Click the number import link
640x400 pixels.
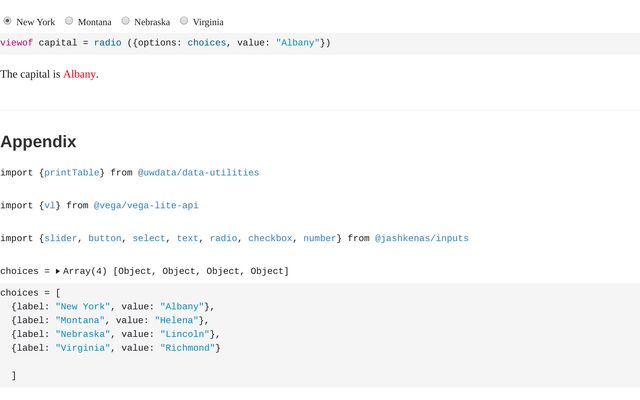320,239
